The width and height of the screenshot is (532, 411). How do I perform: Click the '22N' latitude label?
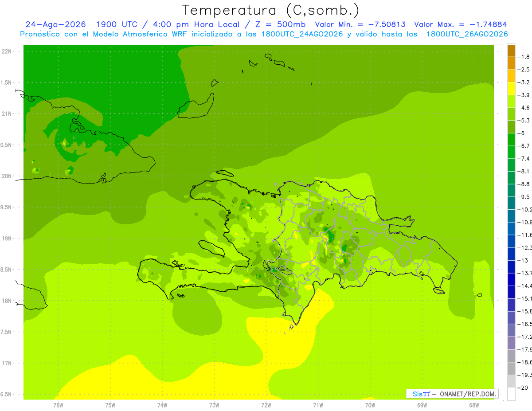[x=6, y=51]
